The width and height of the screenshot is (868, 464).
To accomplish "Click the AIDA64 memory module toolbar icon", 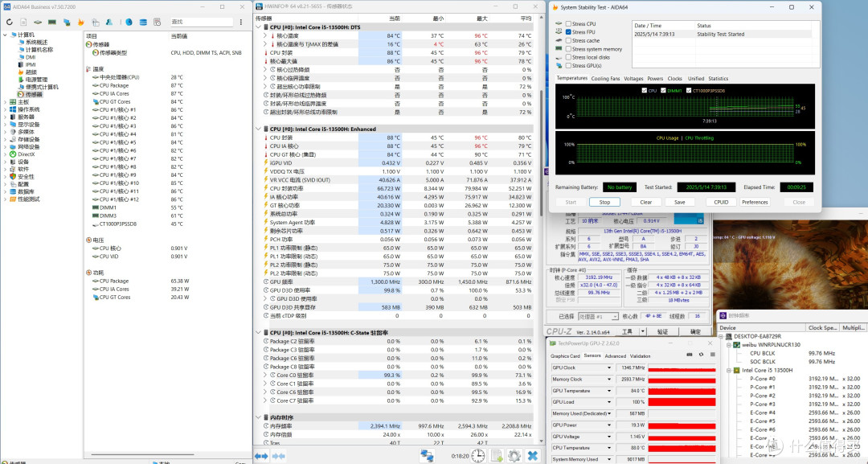I will pos(52,23).
